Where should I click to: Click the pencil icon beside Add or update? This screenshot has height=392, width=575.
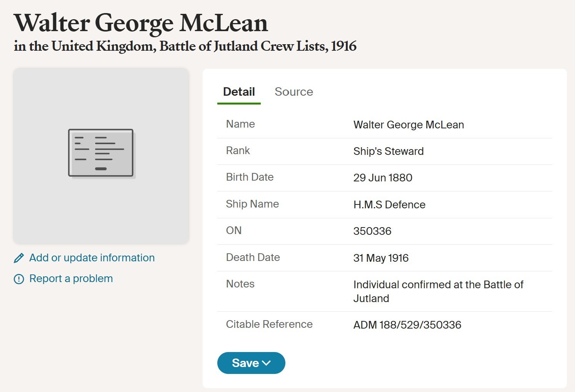tap(19, 258)
